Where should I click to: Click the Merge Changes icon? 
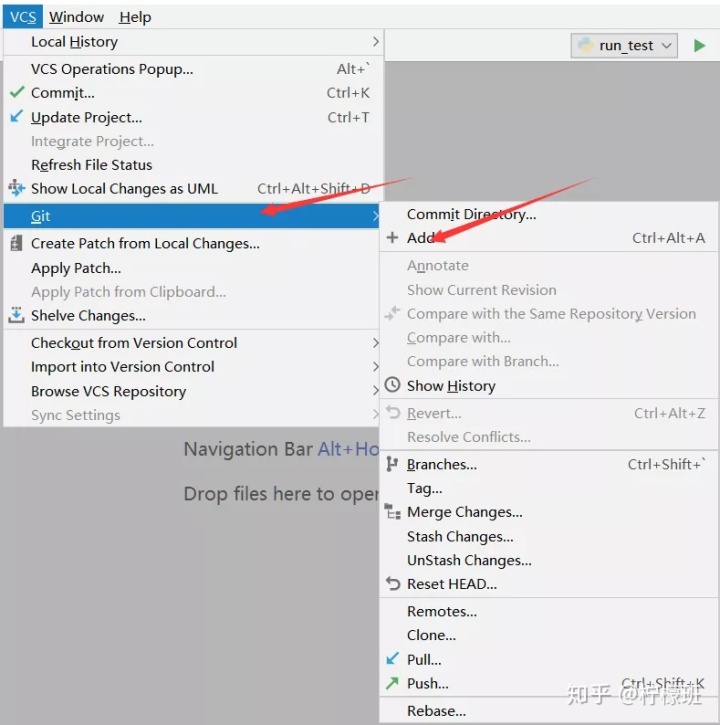392,511
